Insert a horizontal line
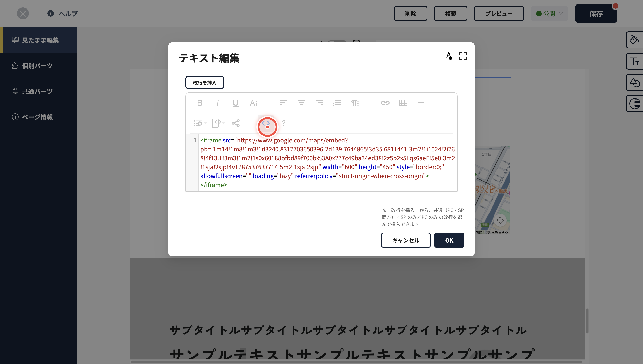 (421, 103)
